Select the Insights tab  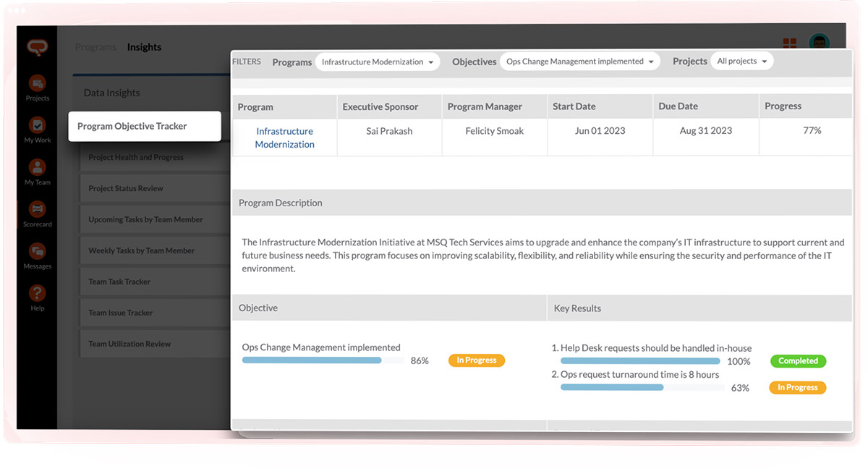144,47
